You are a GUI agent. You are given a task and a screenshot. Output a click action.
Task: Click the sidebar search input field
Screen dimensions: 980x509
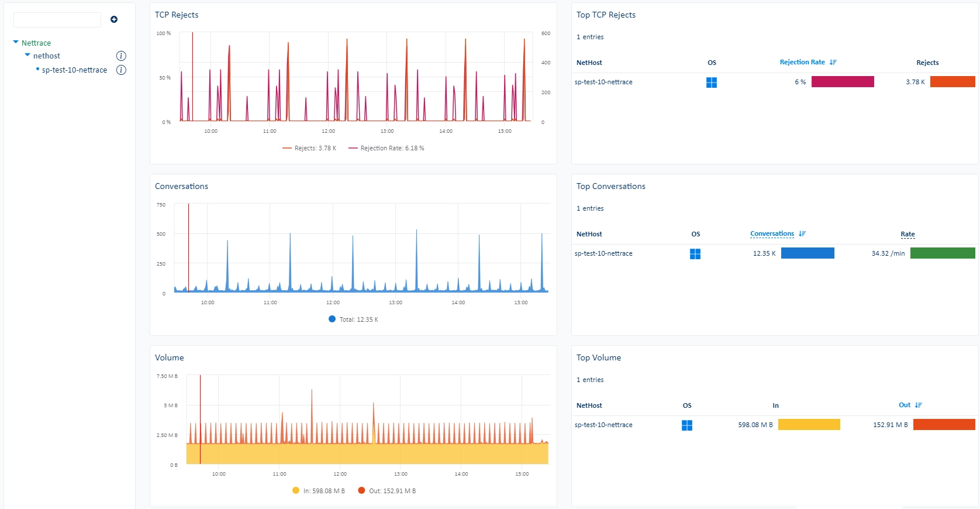tap(57, 20)
